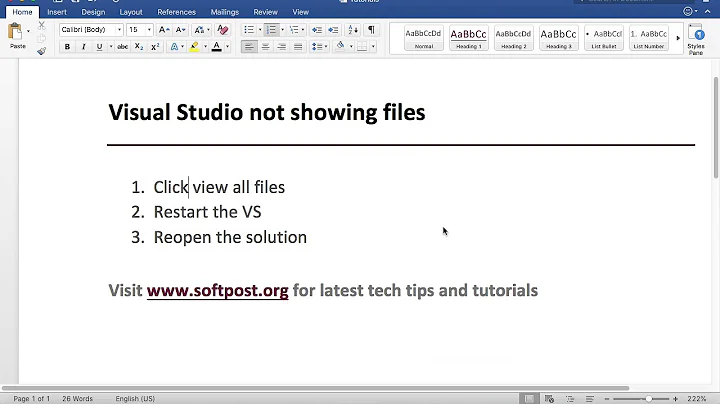Open the Styles Pane

(696, 39)
